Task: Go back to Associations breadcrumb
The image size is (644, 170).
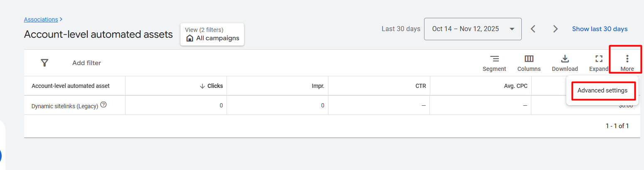Action: [41, 19]
